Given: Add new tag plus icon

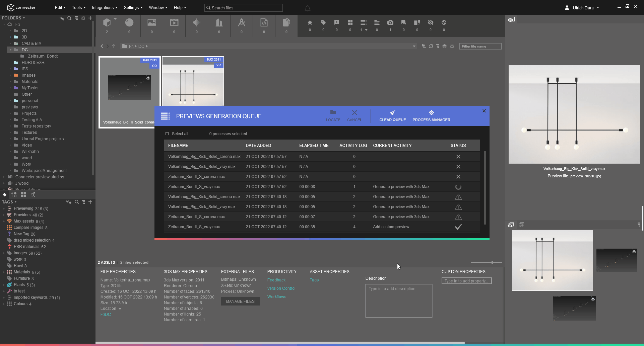Looking at the screenshot, I should tap(90, 202).
